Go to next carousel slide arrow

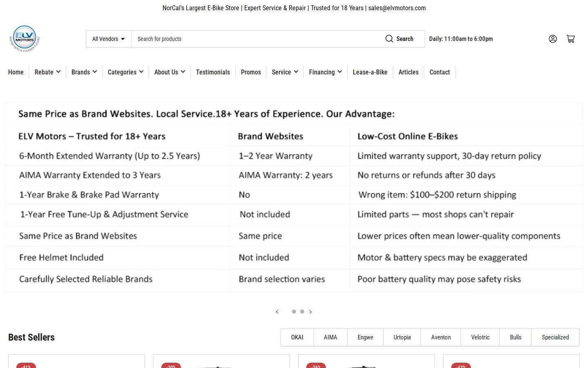click(310, 312)
